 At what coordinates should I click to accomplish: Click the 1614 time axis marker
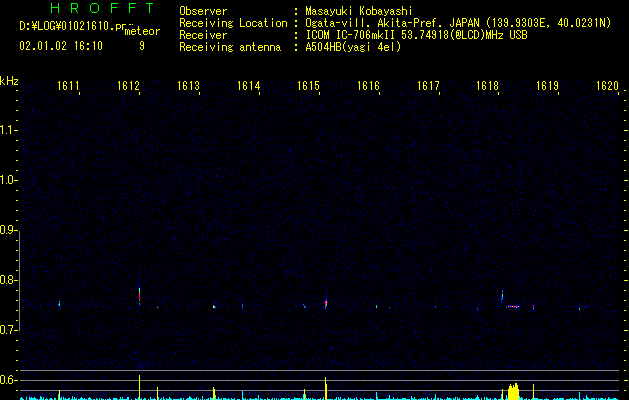[248, 86]
